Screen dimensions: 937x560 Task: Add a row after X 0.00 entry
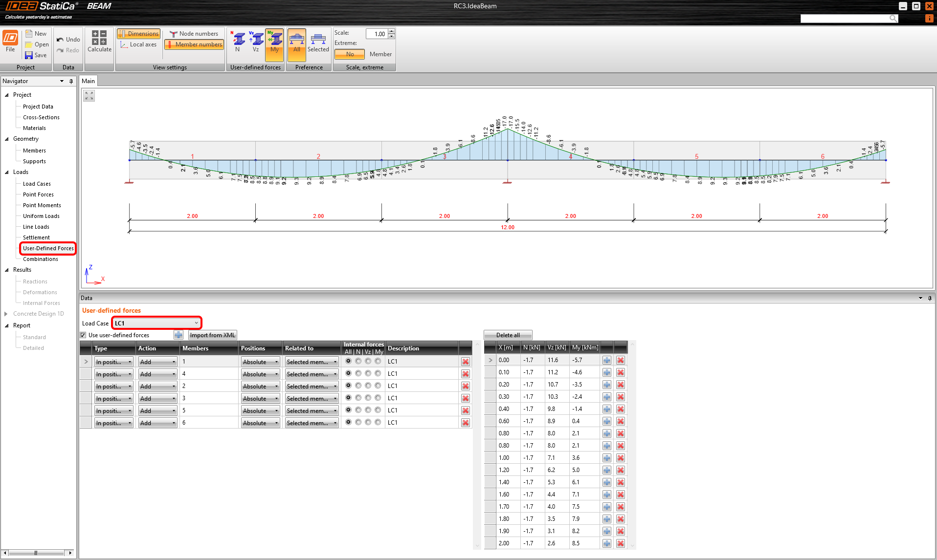tap(606, 360)
